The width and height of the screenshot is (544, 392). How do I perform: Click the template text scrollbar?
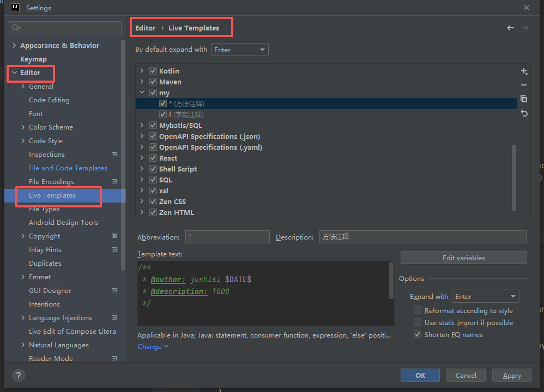pos(391,280)
